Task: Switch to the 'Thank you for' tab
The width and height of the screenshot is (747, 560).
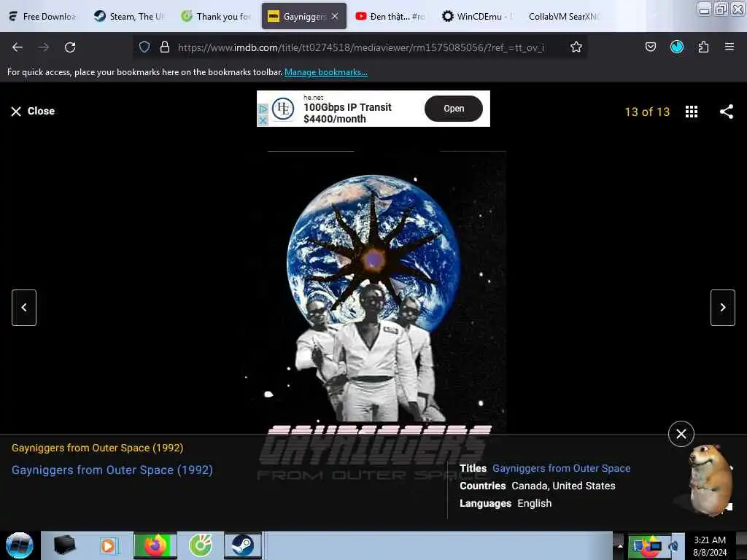Action: [x=216, y=16]
